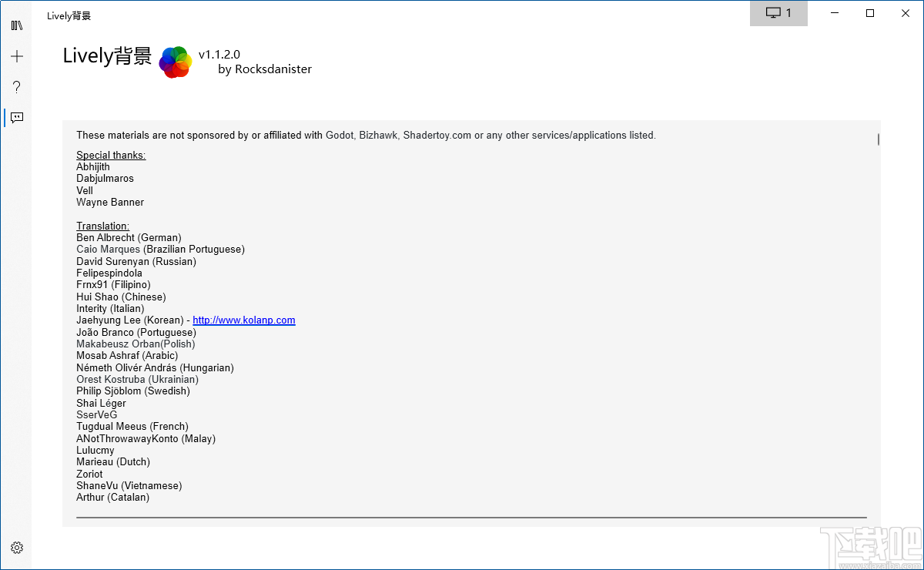Click 'Frnx91 (Filipino)' entry

[113, 285]
